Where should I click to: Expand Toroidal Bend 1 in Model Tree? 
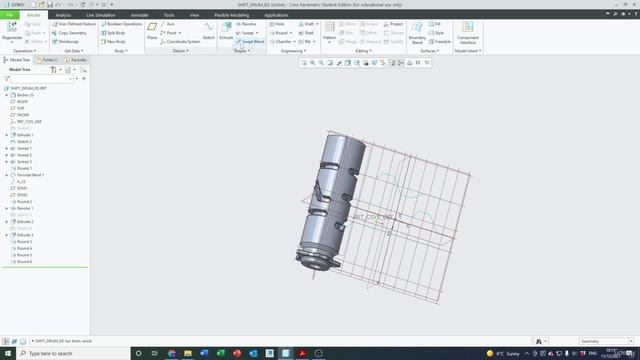click(7, 175)
